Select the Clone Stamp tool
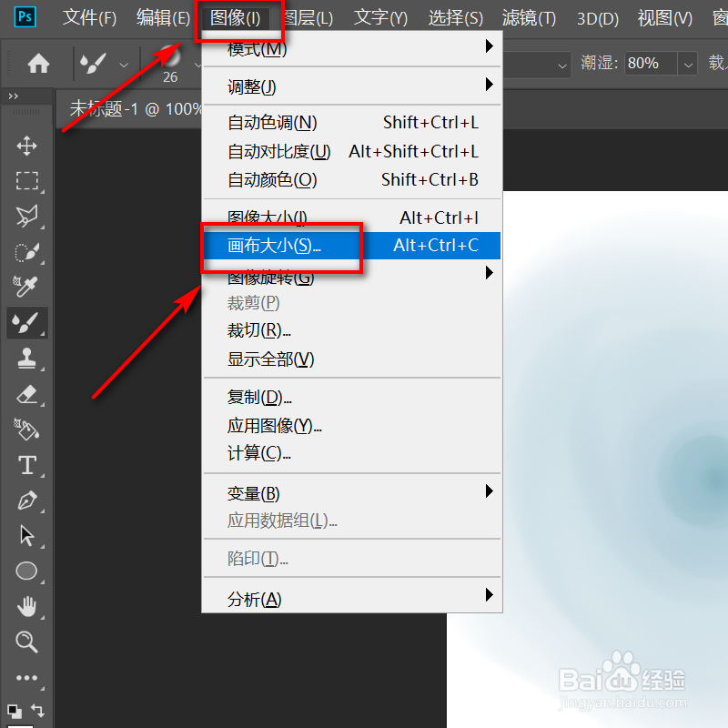The width and height of the screenshot is (728, 728). (x=26, y=358)
